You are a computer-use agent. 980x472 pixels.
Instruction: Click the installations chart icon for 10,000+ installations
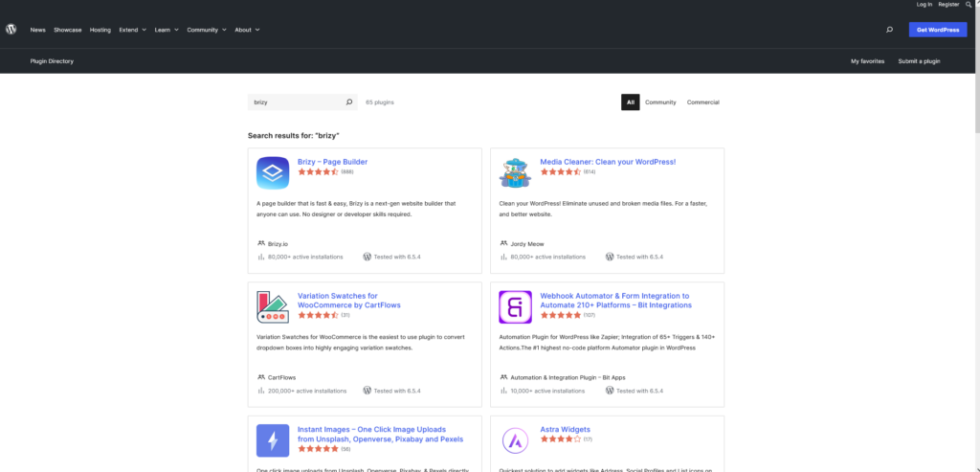[503, 390]
